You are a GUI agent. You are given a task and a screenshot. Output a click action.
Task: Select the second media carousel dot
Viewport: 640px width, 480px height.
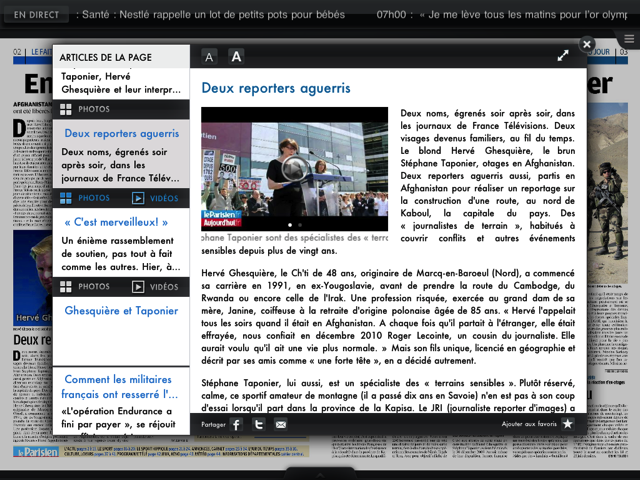(x=300, y=225)
